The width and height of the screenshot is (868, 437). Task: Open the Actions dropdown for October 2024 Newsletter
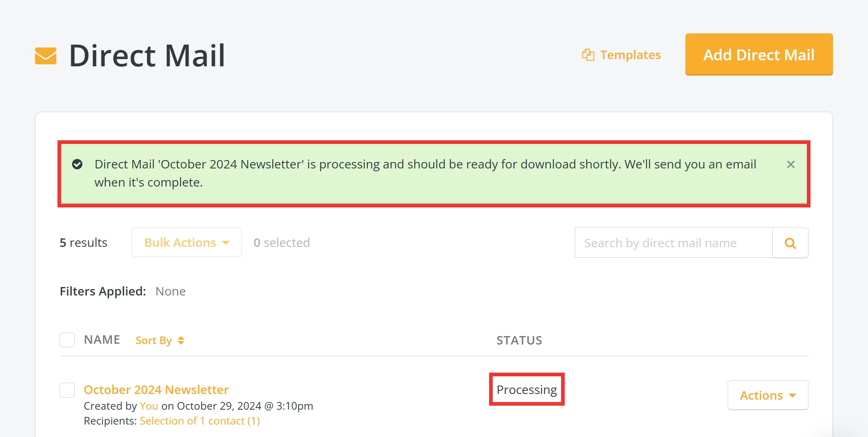tap(767, 395)
